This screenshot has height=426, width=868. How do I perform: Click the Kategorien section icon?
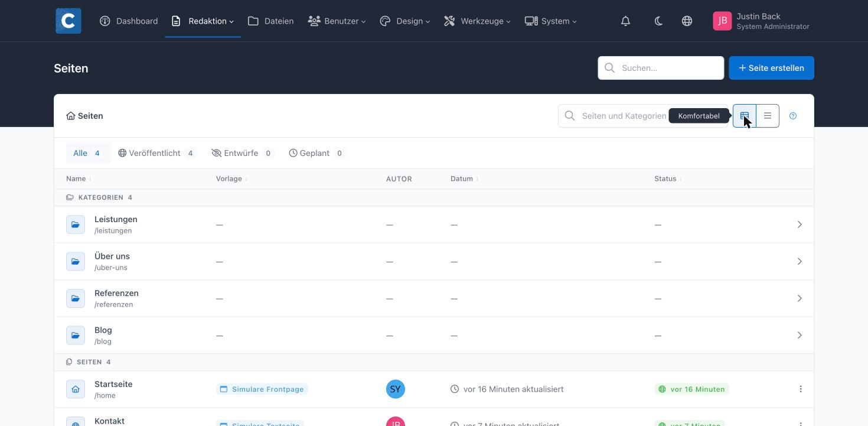pyautogui.click(x=70, y=197)
